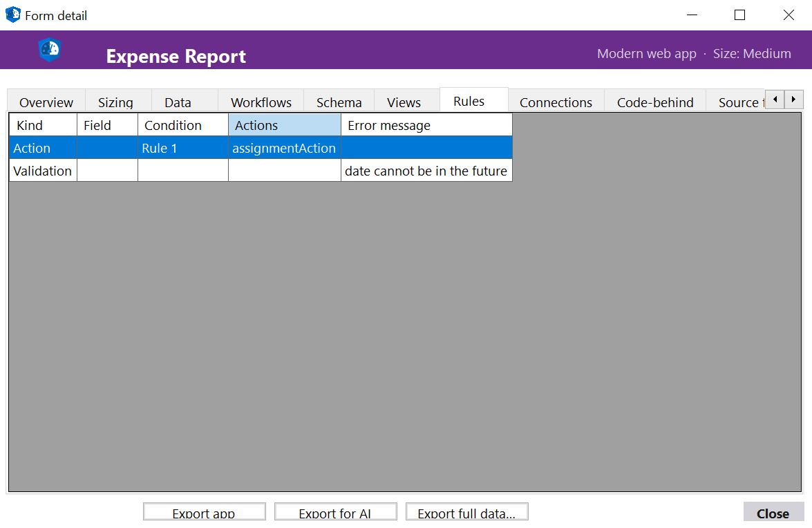Switch to the Code-behind tab

click(x=655, y=102)
